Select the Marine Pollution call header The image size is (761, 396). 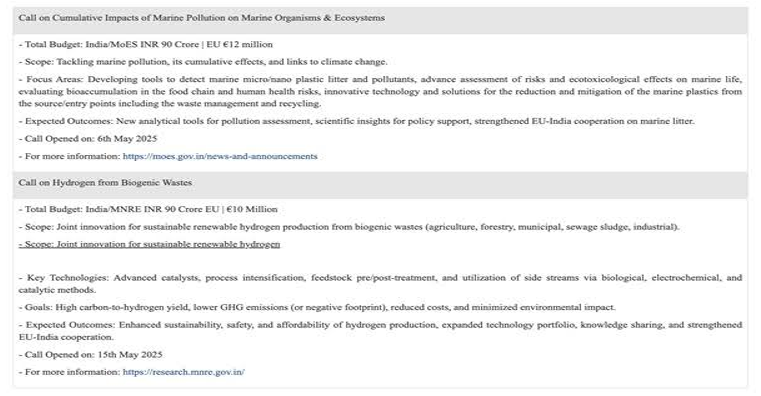tap(380, 20)
